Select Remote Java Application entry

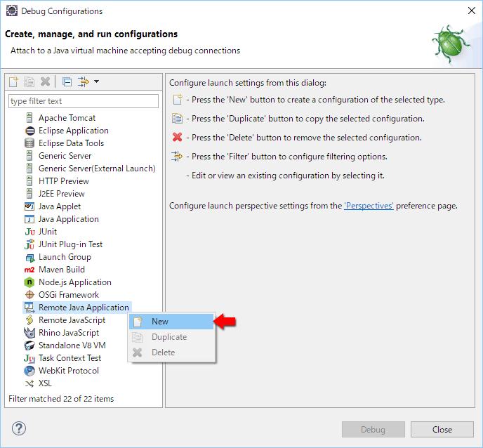click(84, 308)
